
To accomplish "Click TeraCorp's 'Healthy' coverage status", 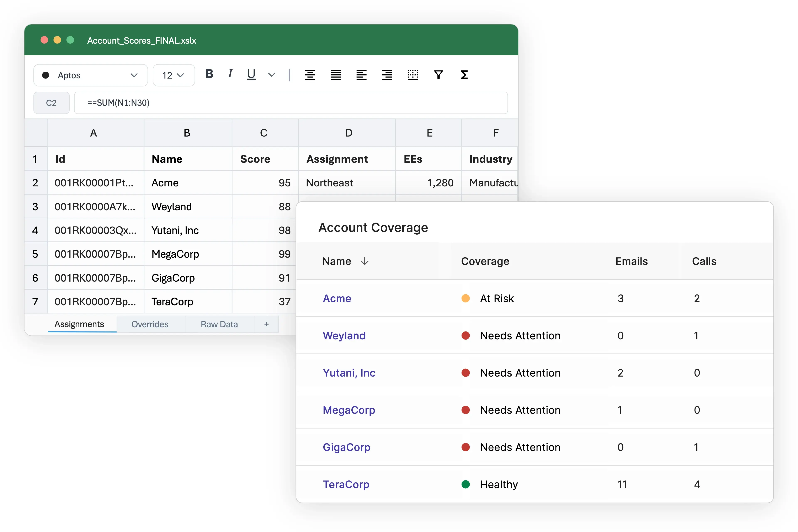I will click(490, 484).
